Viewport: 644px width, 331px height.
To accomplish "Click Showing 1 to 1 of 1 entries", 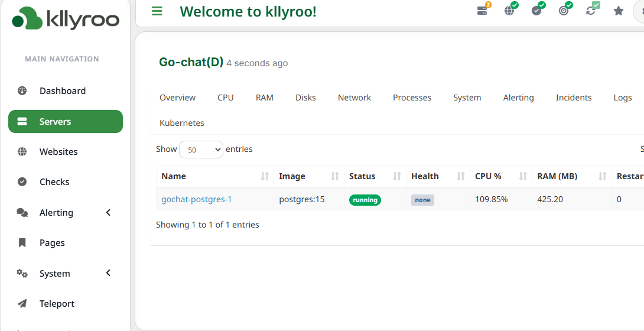I will [207, 225].
